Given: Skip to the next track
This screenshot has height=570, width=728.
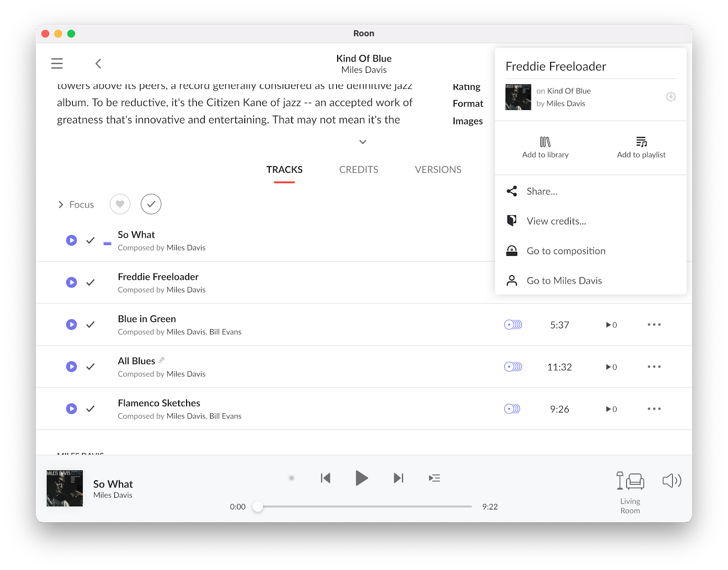Looking at the screenshot, I should (399, 478).
